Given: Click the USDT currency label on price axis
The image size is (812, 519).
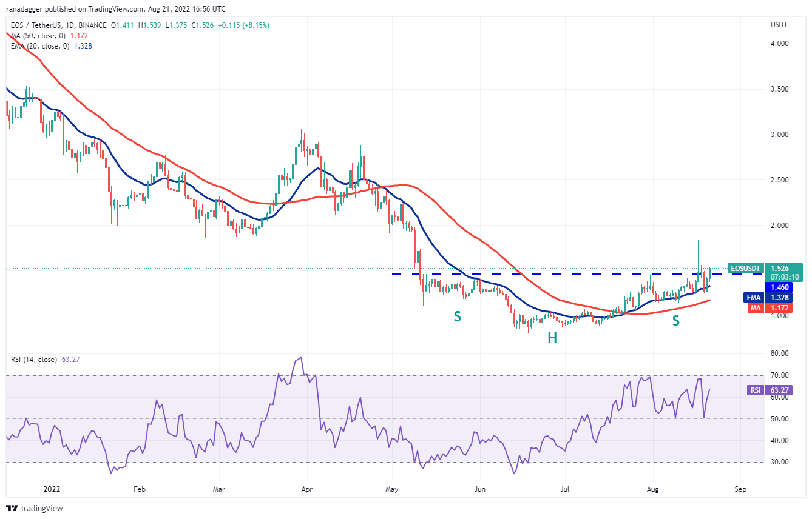Looking at the screenshot, I should (x=779, y=25).
